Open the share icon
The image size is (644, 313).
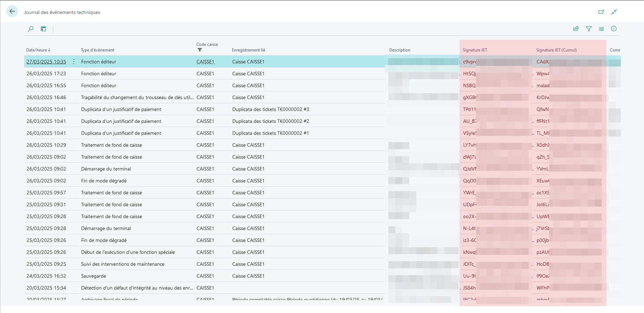(x=576, y=29)
